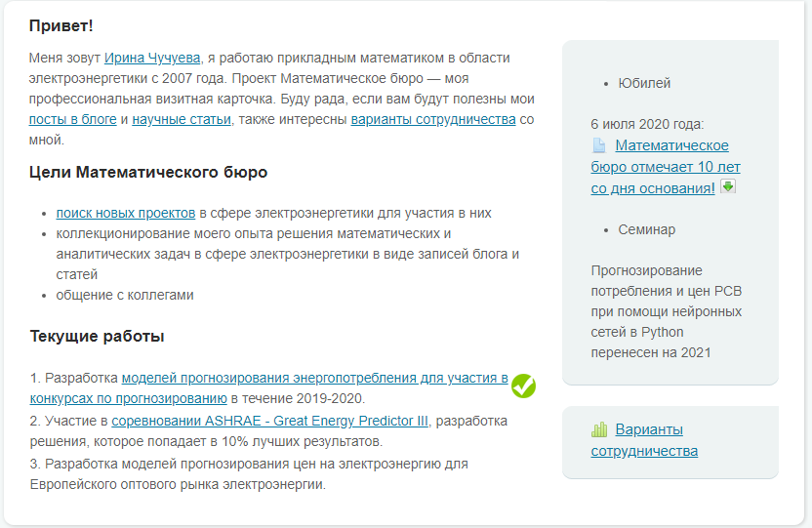This screenshot has width=812, height=528.
Task: Click the общение с коллегами bullet
Action: coord(125,295)
